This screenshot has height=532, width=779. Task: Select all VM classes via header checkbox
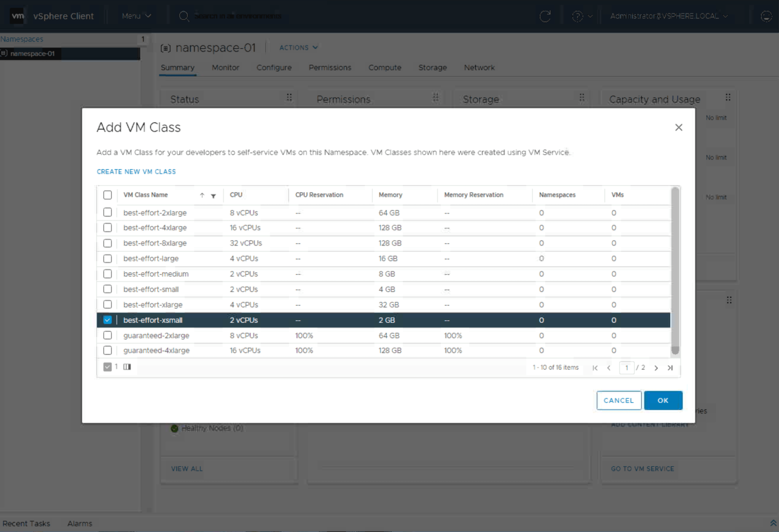[107, 194]
